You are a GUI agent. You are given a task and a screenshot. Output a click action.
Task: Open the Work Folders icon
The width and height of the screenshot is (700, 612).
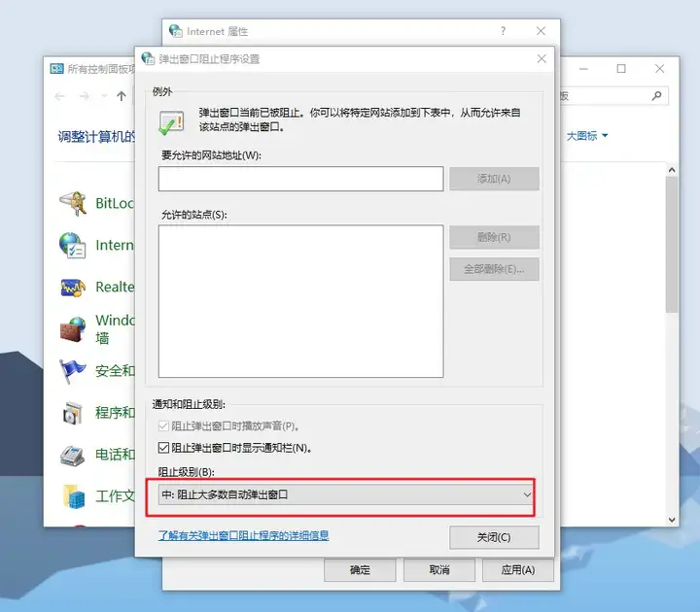tap(74, 496)
